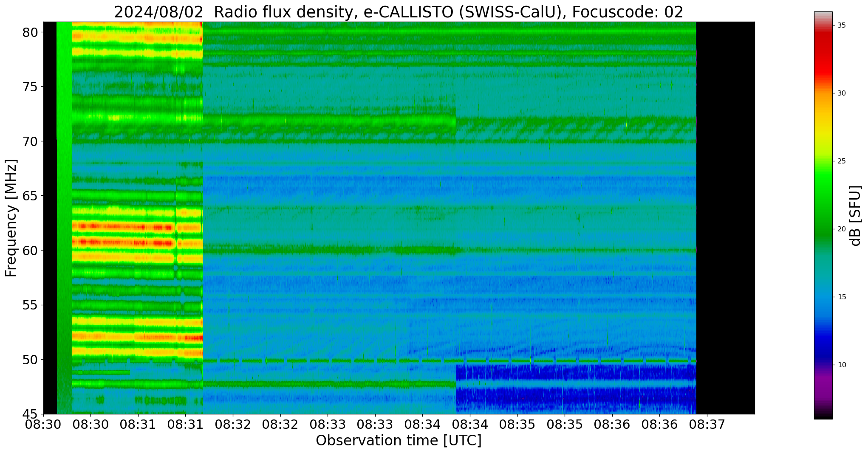
Task: Click the 75 tick on frequency axis
Action: [31, 87]
